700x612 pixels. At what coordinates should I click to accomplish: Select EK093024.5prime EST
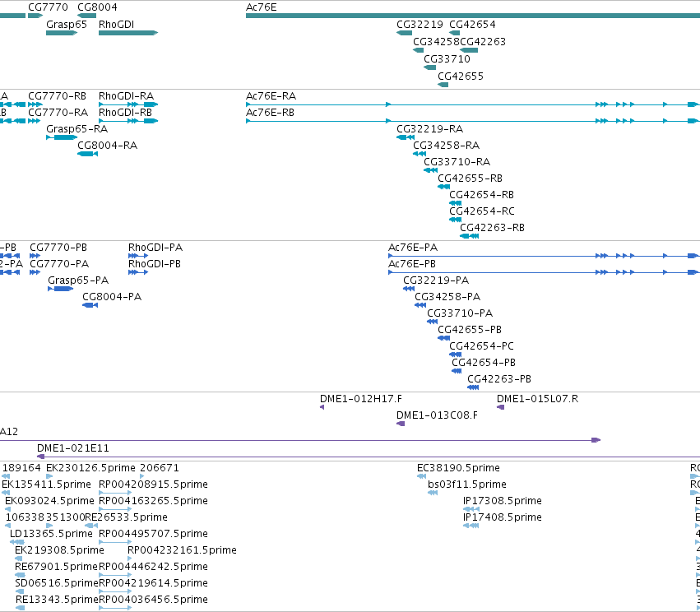click(x=49, y=501)
